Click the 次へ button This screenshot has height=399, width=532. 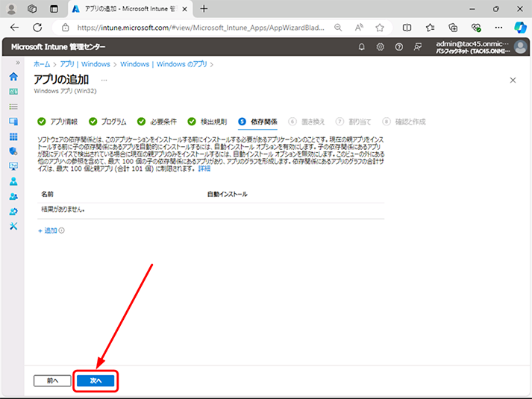[x=96, y=380]
